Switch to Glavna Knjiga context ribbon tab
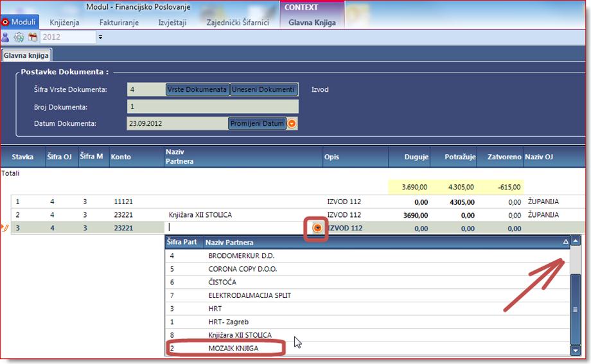 tap(312, 22)
